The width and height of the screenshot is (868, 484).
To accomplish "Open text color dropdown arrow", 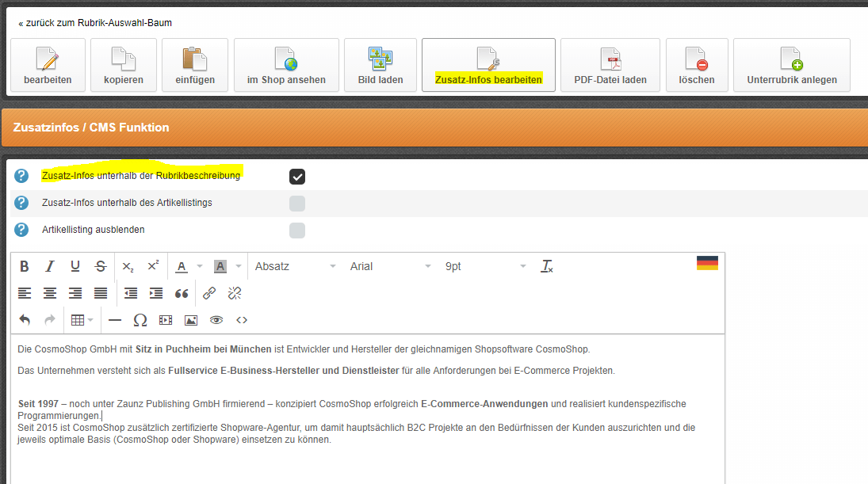I will click(200, 267).
